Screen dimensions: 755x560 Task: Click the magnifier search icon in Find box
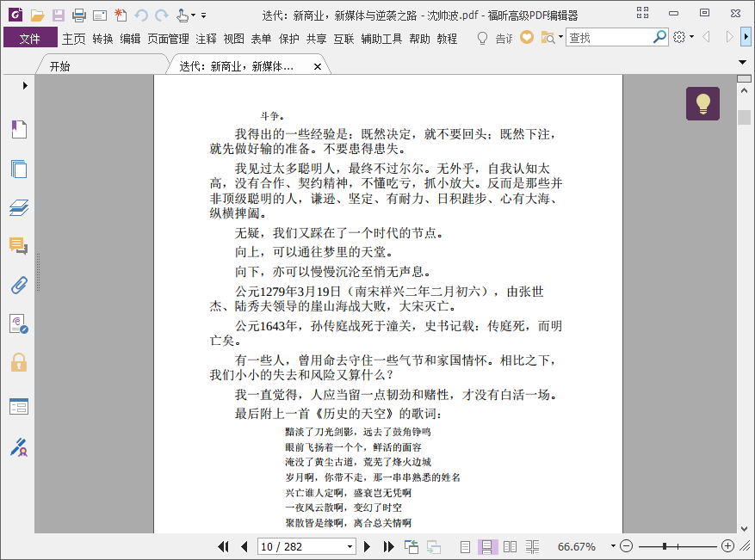point(659,37)
